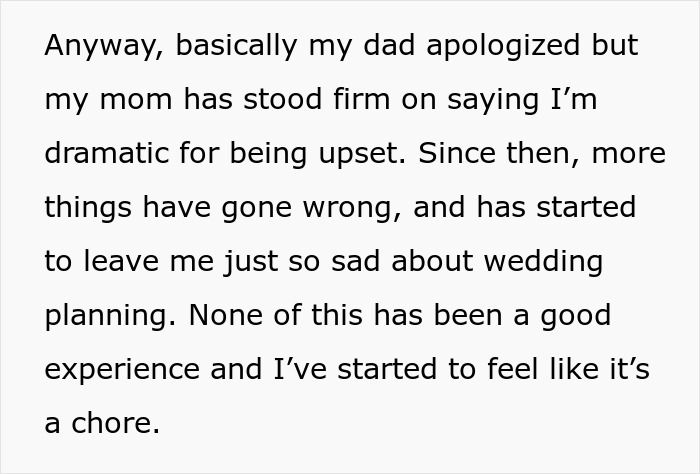Click the word "Anyway" at paragraph start
The width and height of the screenshot is (700, 474).
[x=95, y=46]
